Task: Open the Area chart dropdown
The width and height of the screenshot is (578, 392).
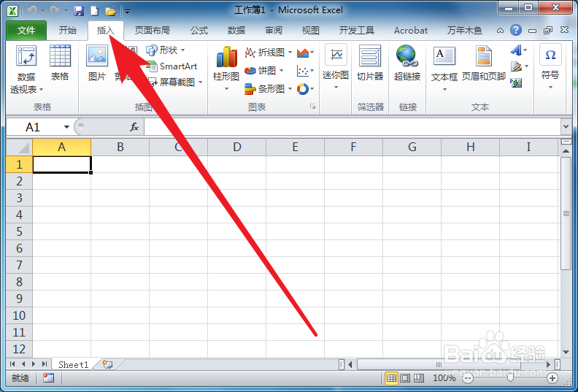Action: [x=305, y=53]
